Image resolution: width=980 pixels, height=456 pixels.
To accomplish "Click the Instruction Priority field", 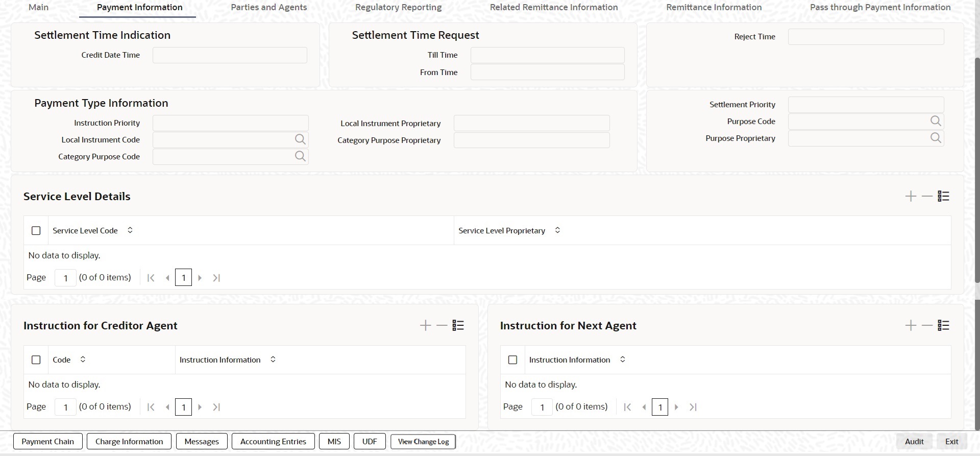I will point(231,123).
